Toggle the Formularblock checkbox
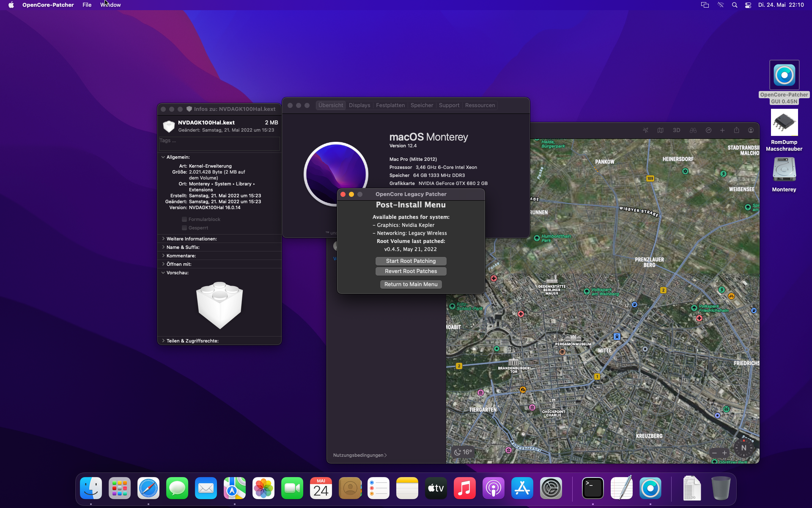Viewport: 812px width, 508px height. 184,219
